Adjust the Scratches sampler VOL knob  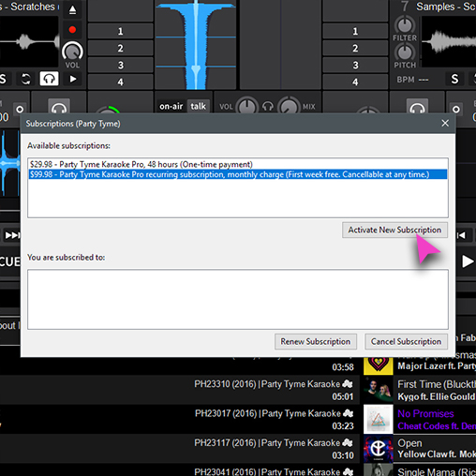[72, 52]
